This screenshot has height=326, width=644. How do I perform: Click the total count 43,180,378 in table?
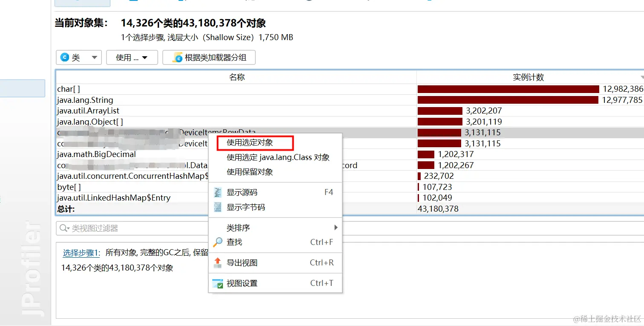coord(438,209)
